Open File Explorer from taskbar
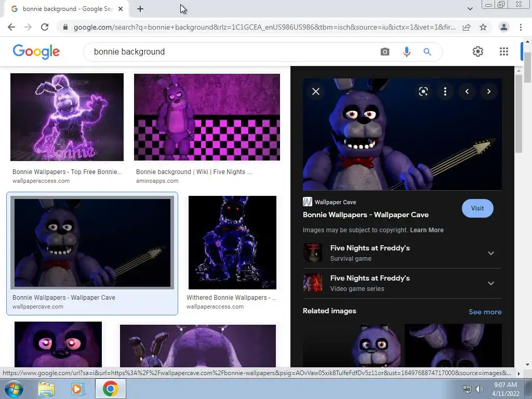 (46, 389)
